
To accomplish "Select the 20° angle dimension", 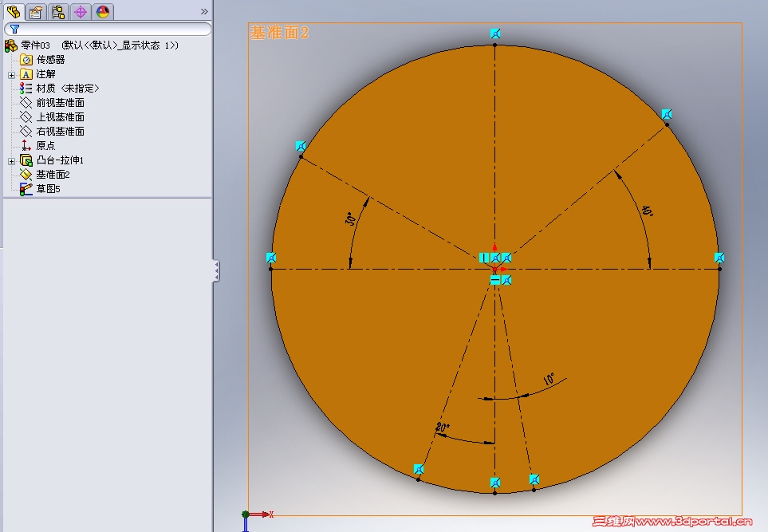I will coord(443,428).
